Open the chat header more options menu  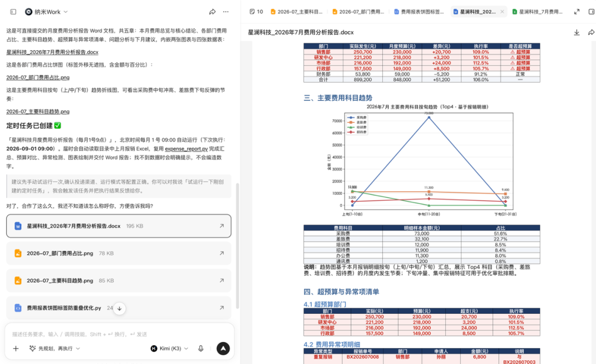point(226,12)
